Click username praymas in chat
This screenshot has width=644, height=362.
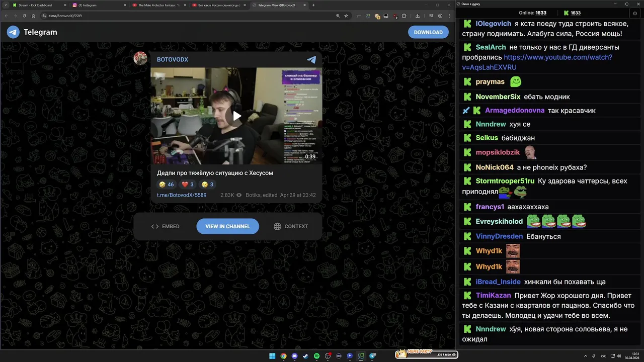[490, 81]
